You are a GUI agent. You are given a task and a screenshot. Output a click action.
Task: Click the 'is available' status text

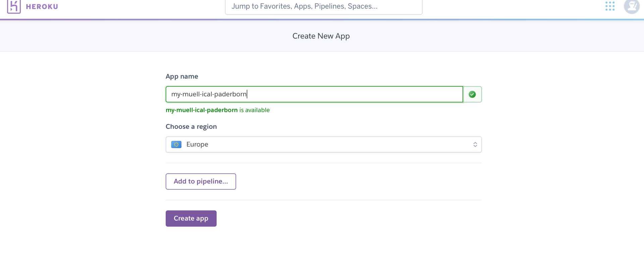tap(254, 110)
